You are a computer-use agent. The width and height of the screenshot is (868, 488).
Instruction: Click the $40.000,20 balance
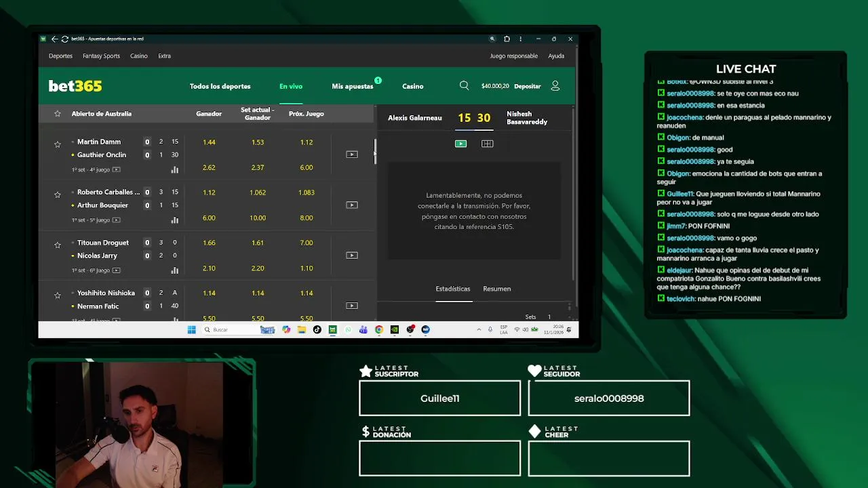pyautogui.click(x=495, y=86)
